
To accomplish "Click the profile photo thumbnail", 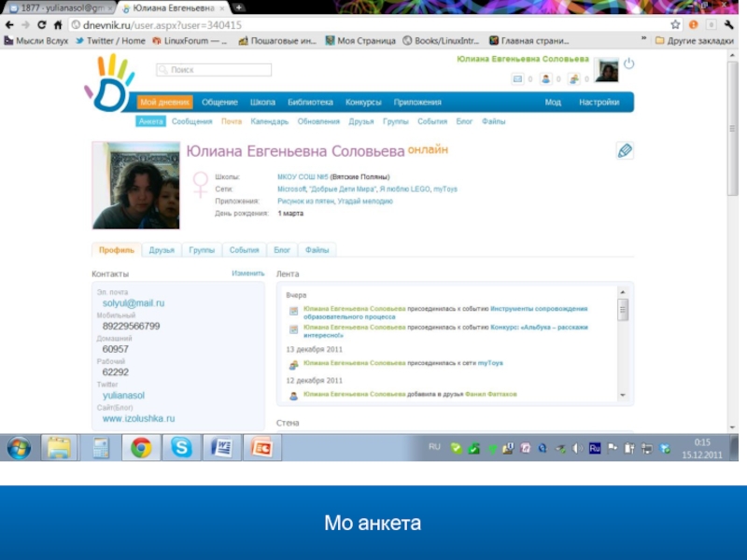I will click(x=136, y=185).
